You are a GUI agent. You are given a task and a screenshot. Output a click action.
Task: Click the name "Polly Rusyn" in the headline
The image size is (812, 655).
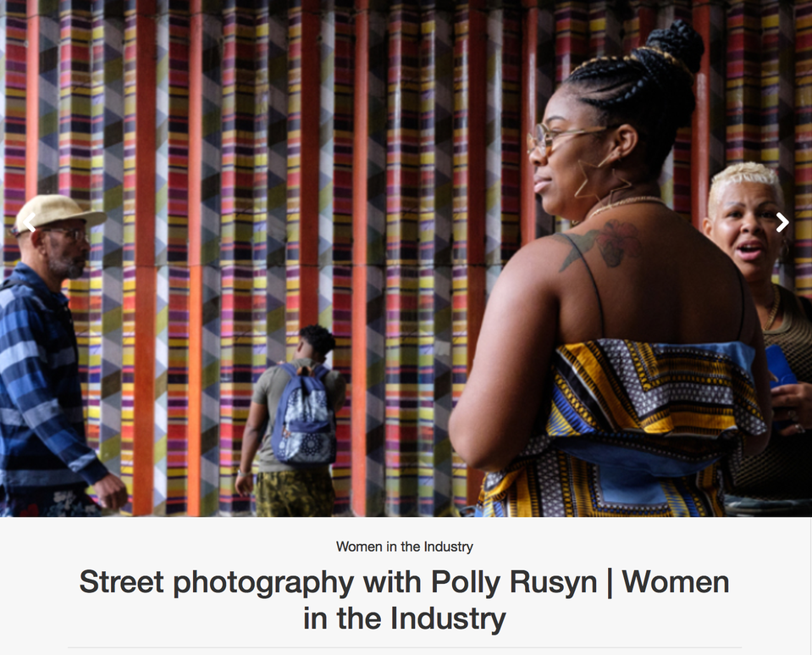pos(514,582)
